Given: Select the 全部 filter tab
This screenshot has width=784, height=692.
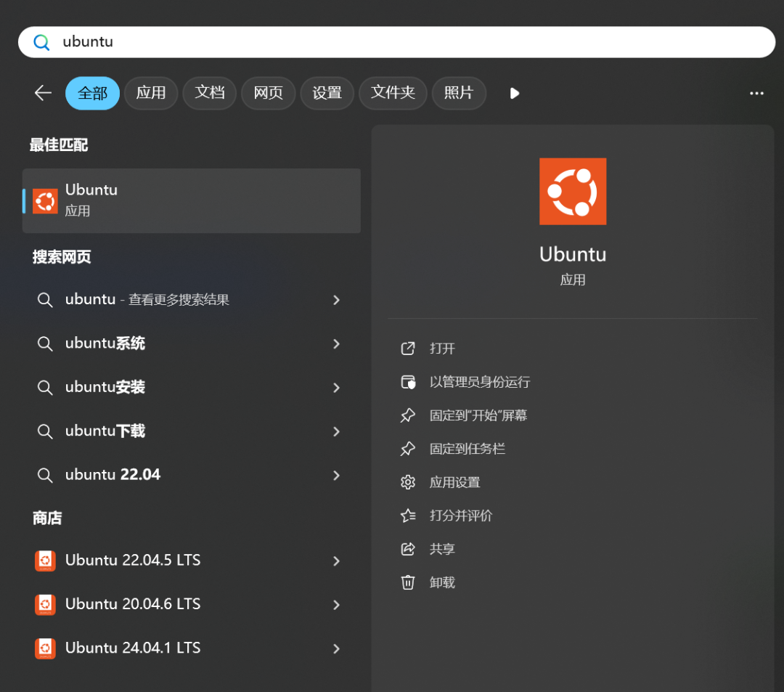Looking at the screenshot, I should (x=92, y=93).
